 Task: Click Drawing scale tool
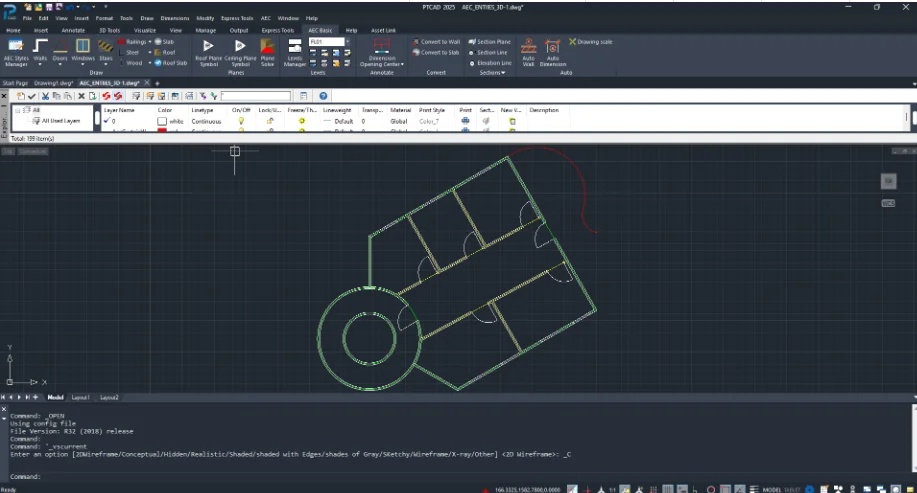(x=591, y=42)
